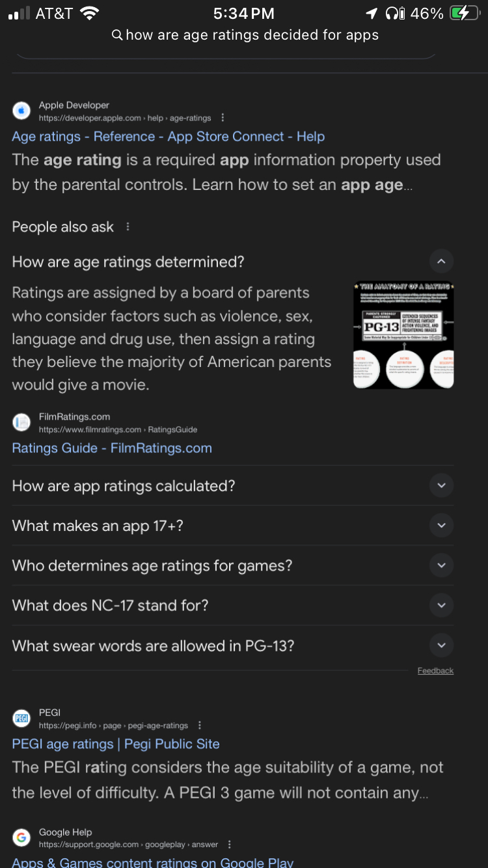This screenshot has height=868, width=488.
Task: Tap the search magnifier icon in the address bar
Action: click(x=117, y=35)
